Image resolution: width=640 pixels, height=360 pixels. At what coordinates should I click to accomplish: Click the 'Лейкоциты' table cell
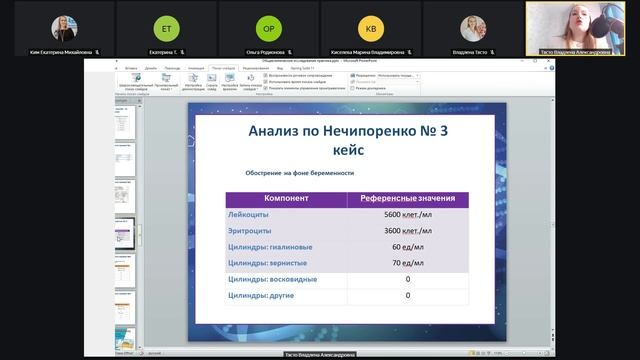(x=286, y=215)
